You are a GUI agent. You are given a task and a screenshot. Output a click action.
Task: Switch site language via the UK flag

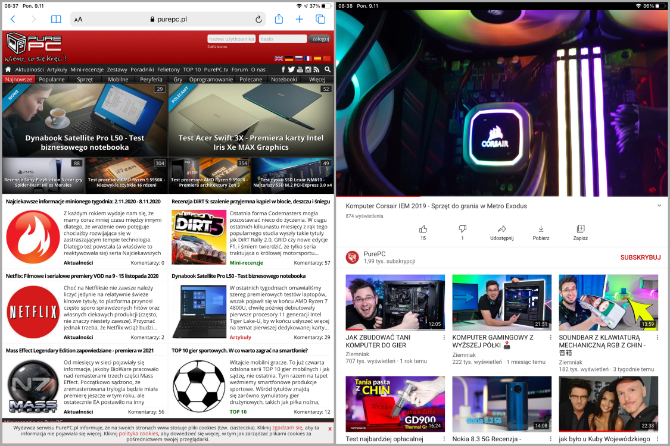tap(279, 59)
